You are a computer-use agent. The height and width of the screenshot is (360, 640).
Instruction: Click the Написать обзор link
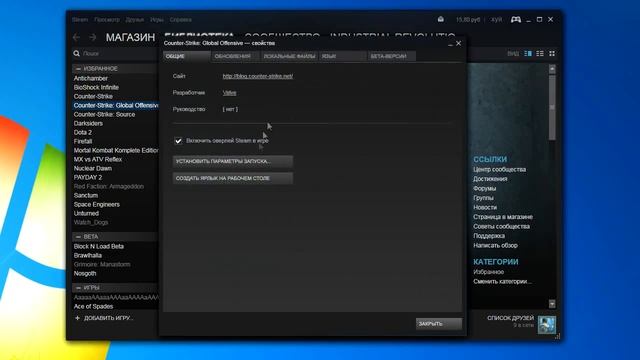(x=495, y=245)
